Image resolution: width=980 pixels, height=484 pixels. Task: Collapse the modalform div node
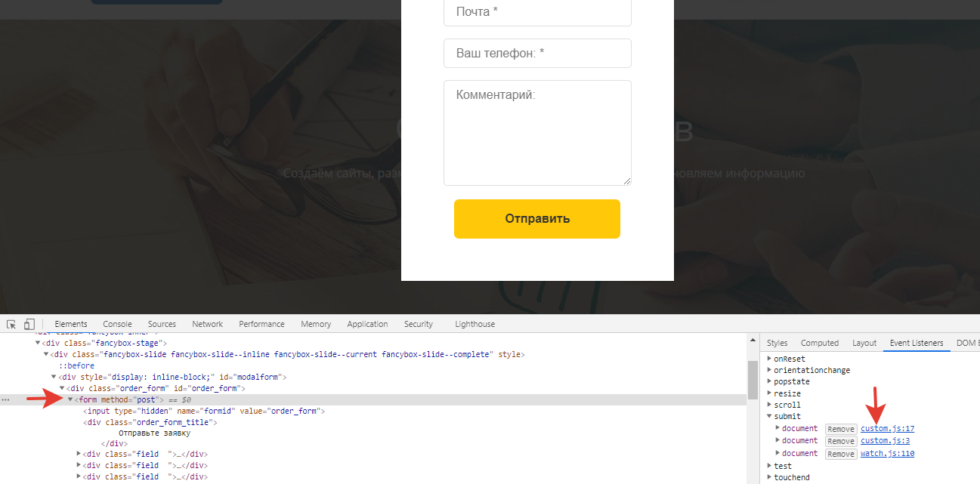click(x=55, y=377)
